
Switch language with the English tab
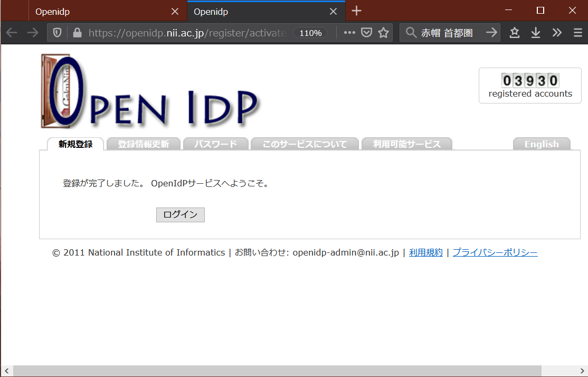coord(542,144)
